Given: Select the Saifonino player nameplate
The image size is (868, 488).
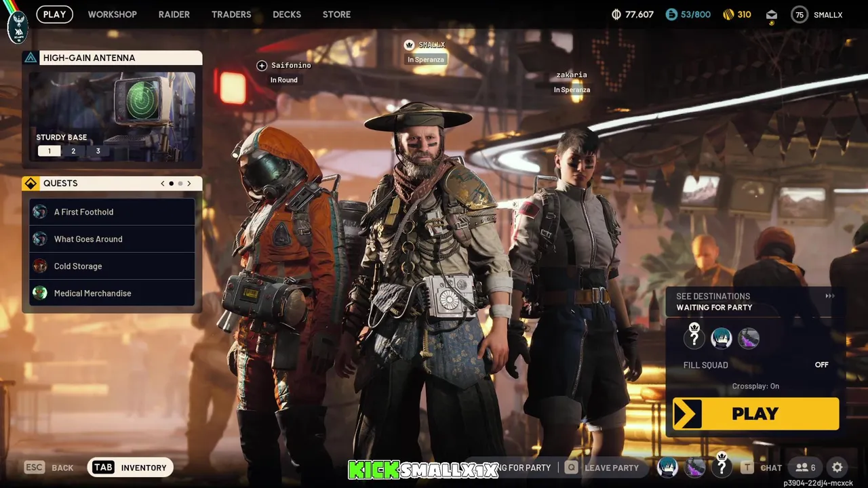Looking at the screenshot, I should [291, 66].
